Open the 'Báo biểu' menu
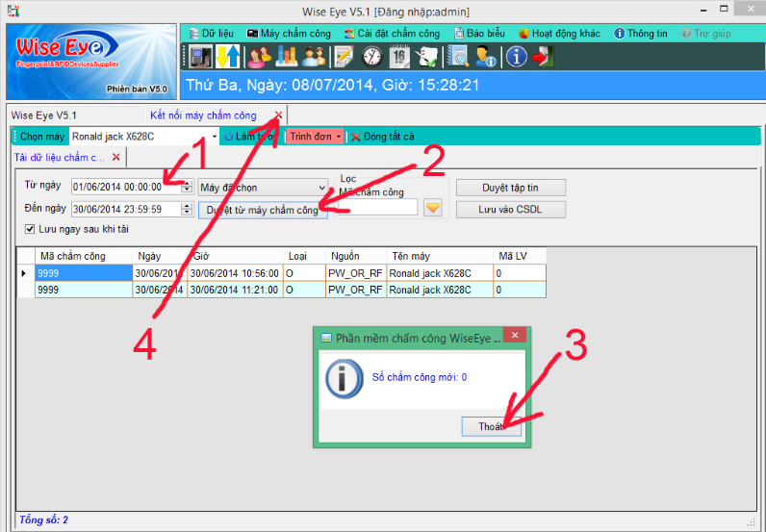This screenshot has width=766, height=532. click(480, 34)
